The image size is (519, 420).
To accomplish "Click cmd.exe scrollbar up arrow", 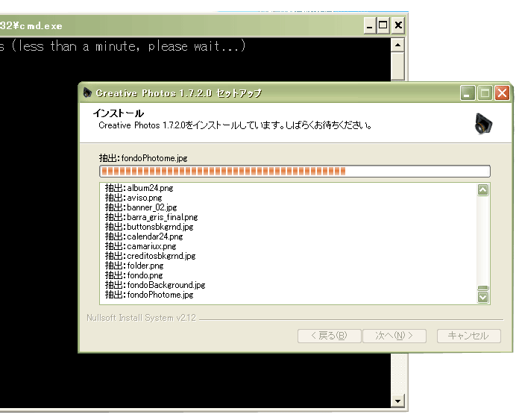I will [x=397, y=45].
